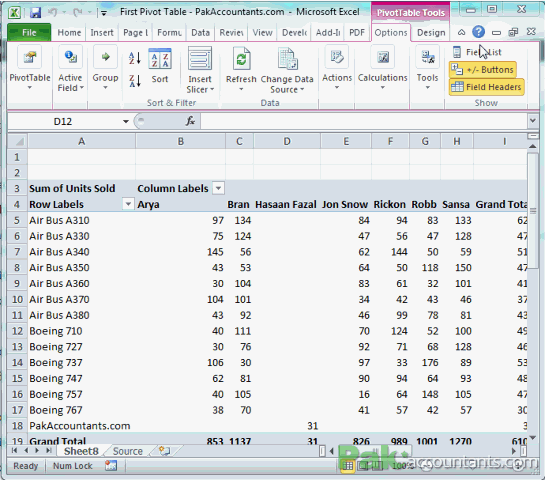Open the Active Field group
The height and width of the screenshot is (480, 545).
(71, 69)
